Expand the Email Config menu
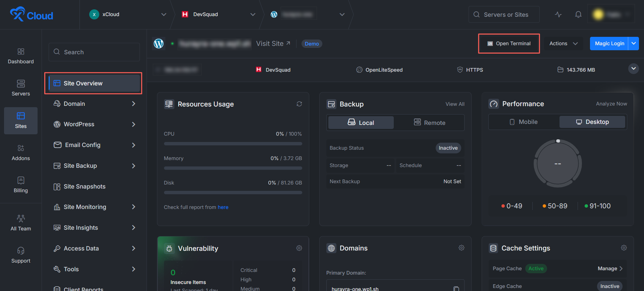 [94, 145]
